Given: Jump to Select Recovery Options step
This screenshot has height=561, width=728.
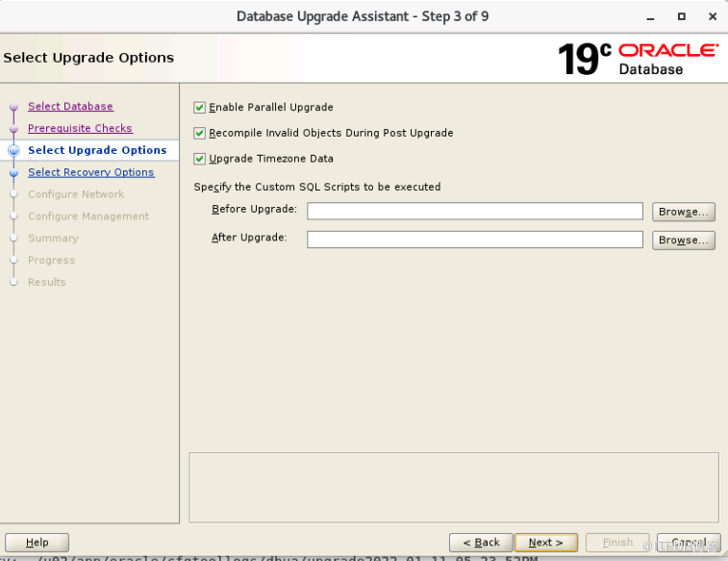Looking at the screenshot, I should 91,172.
